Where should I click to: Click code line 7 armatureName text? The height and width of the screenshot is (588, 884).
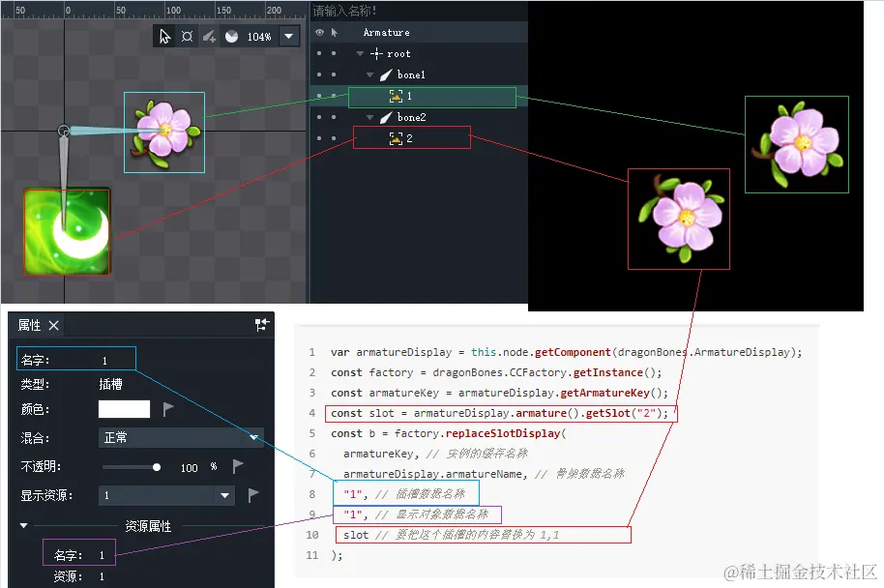point(485,474)
